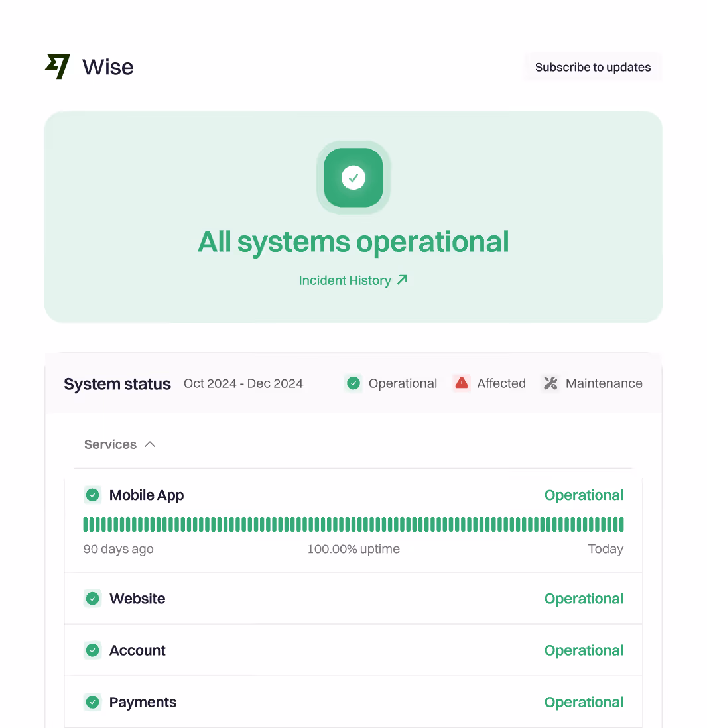Select the Operational checkmark icon in the legend
The width and height of the screenshot is (707, 728).
click(x=353, y=383)
